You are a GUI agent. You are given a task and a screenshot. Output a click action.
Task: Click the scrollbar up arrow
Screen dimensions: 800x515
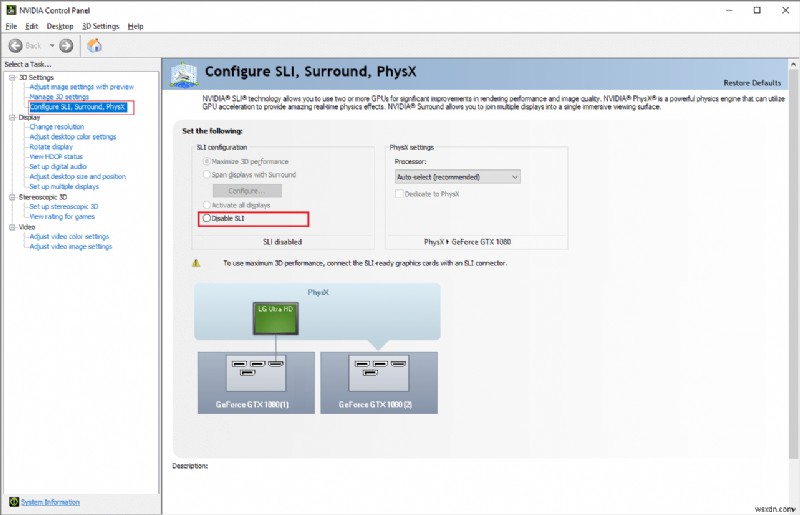coord(793,64)
